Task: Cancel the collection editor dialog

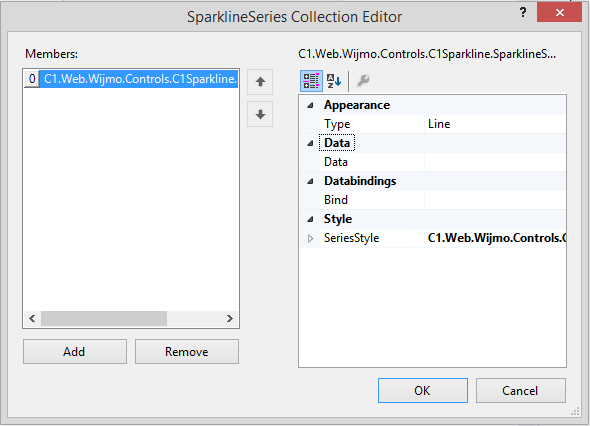Action: pos(521,391)
